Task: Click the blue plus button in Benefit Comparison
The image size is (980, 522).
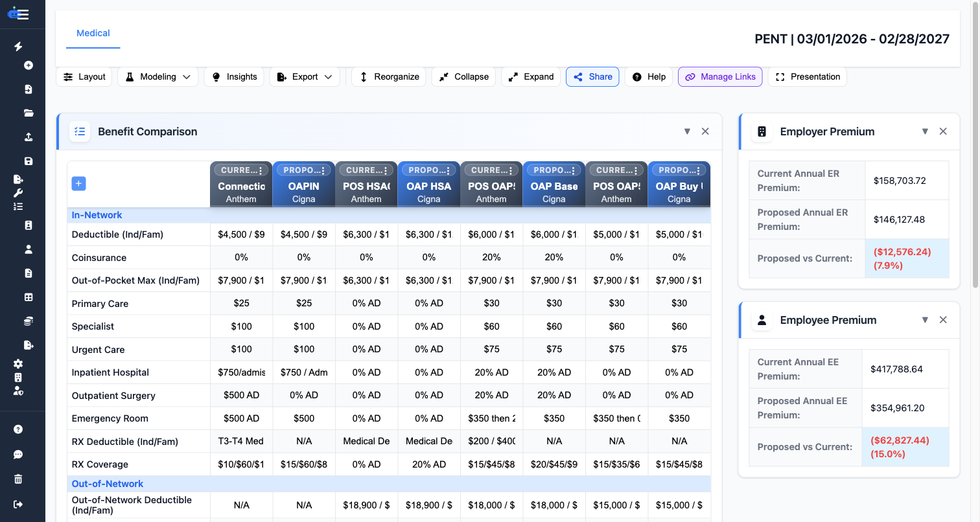Action: coord(78,183)
